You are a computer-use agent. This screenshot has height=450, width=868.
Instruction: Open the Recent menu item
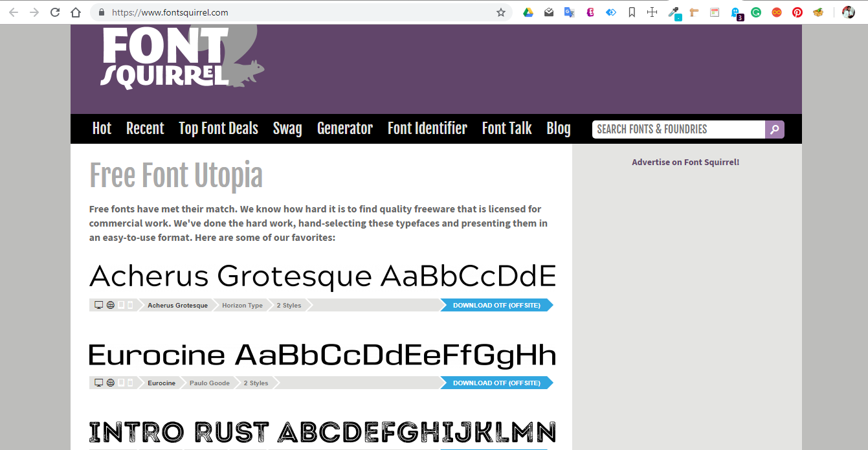(145, 128)
